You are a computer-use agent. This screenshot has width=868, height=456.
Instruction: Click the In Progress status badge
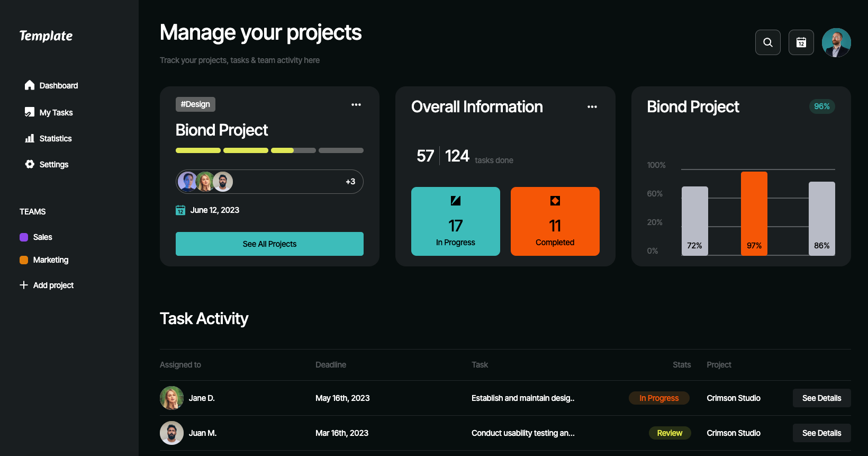(x=659, y=398)
